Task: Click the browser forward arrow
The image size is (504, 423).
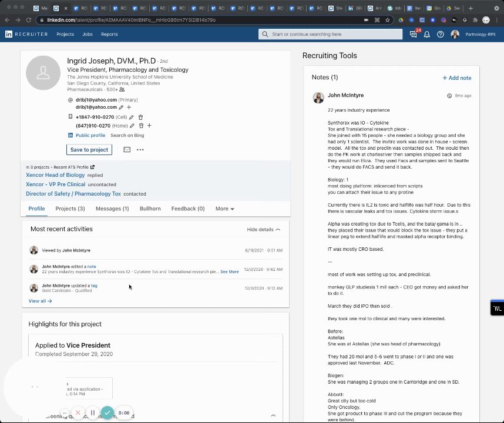Action: [x=18, y=20]
